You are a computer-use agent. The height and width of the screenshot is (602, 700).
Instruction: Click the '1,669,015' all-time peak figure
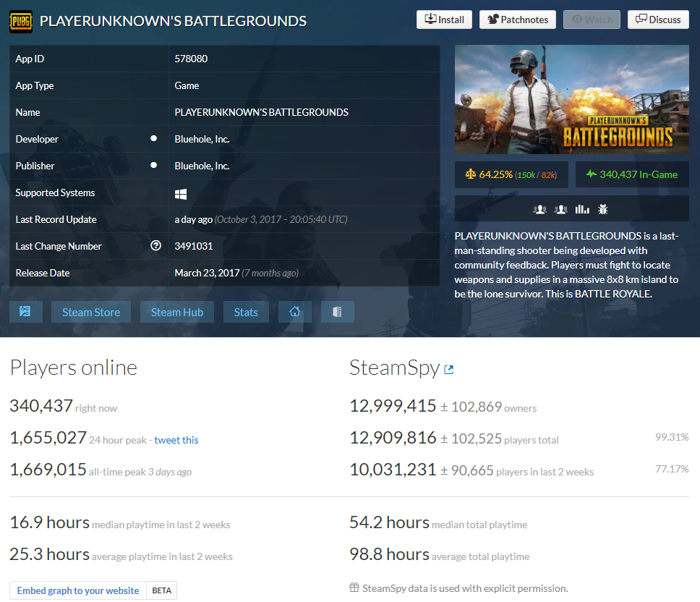[x=48, y=470]
